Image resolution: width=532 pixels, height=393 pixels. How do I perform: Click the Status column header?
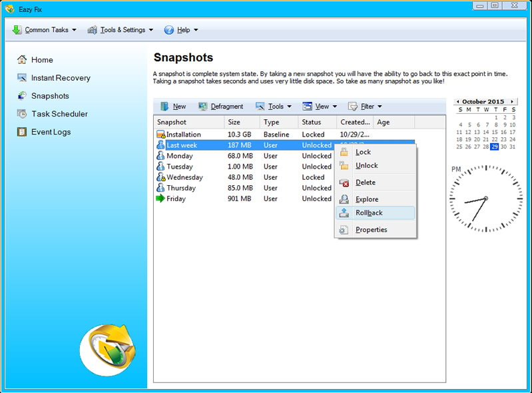tap(317, 123)
